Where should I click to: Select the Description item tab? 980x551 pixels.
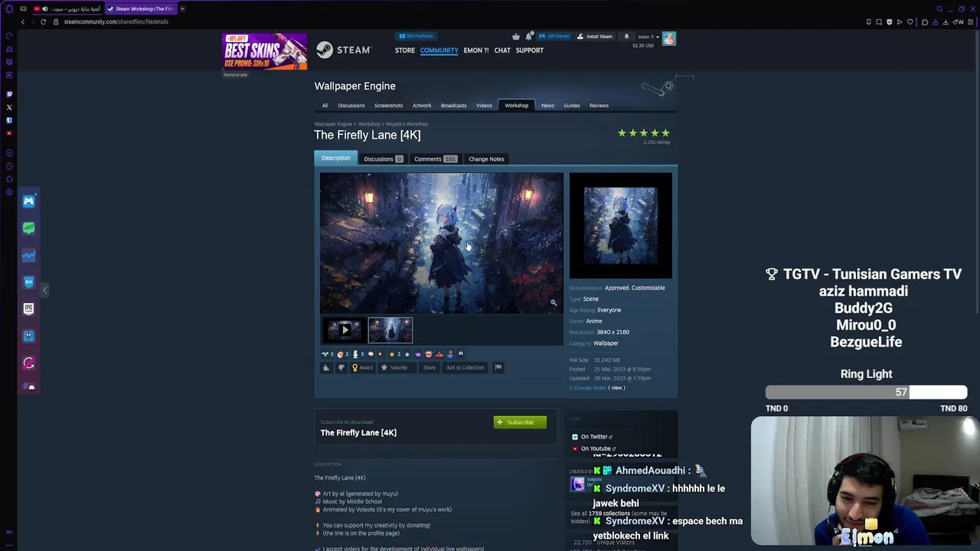[335, 158]
